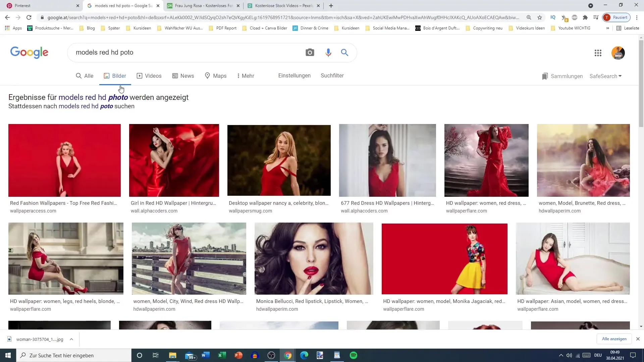Click the Google apps grid icon

[598, 53]
